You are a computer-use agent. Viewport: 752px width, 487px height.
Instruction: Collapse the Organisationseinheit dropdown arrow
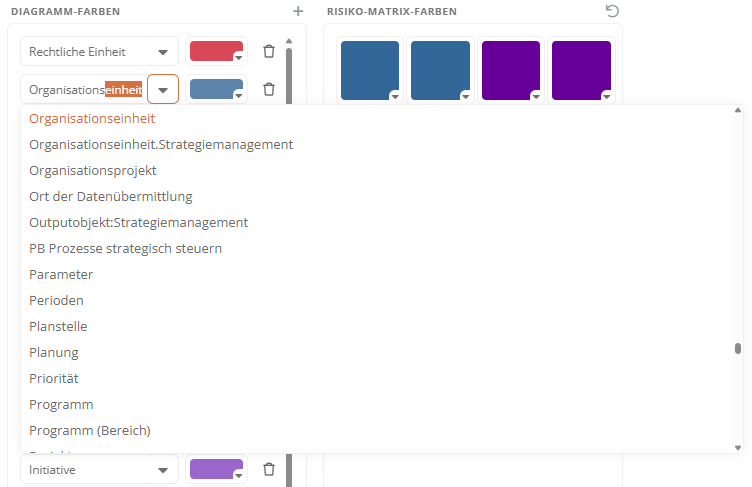[x=162, y=90]
